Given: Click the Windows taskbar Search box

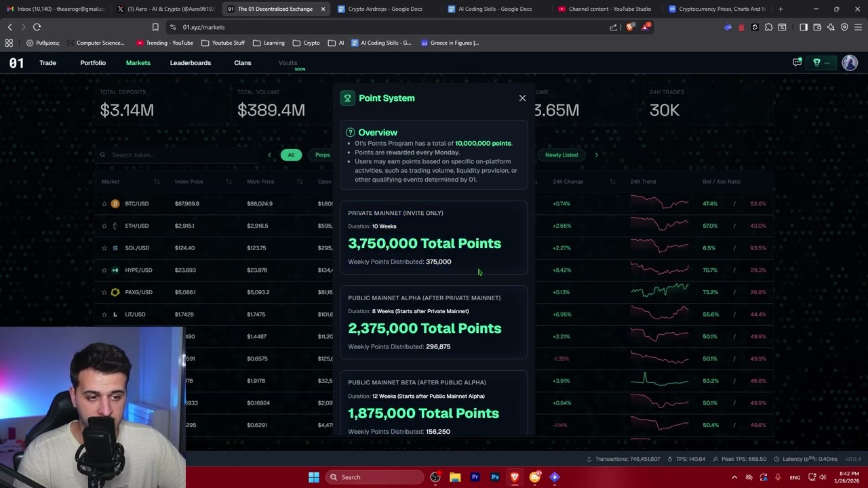Looking at the screenshot, I should (x=374, y=477).
